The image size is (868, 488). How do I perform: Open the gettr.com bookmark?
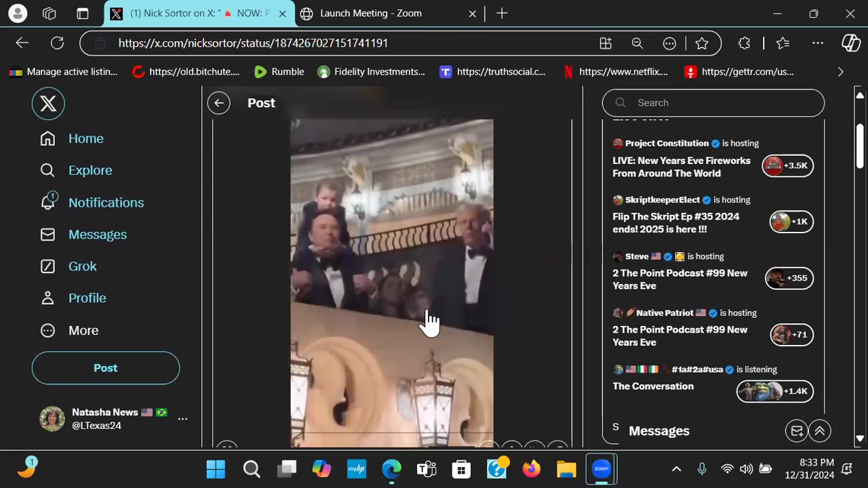click(x=739, y=72)
